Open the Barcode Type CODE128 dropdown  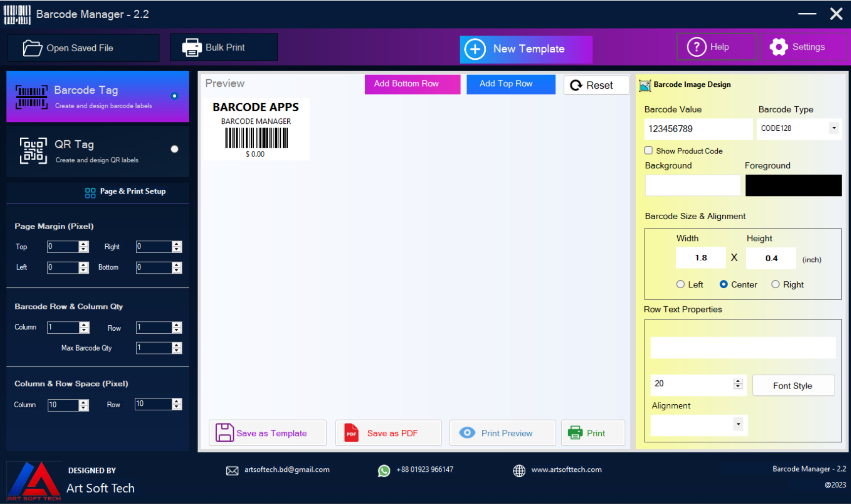(x=834, y=128)
